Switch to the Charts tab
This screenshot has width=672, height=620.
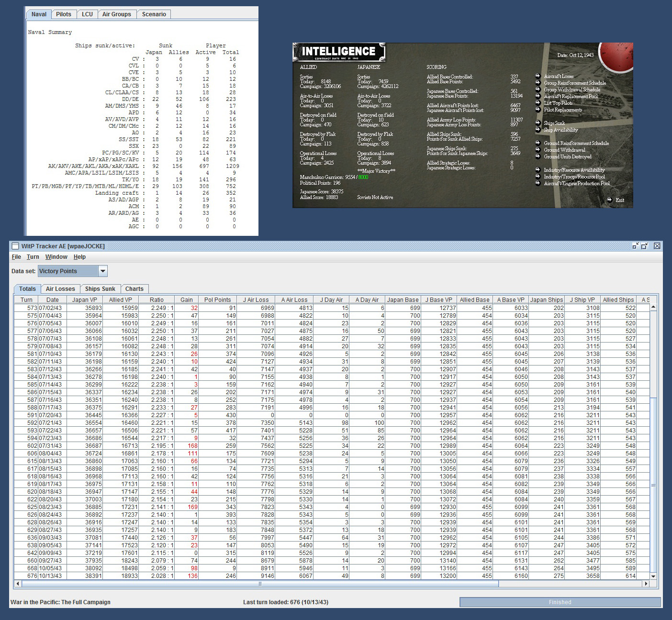(134, 289)
